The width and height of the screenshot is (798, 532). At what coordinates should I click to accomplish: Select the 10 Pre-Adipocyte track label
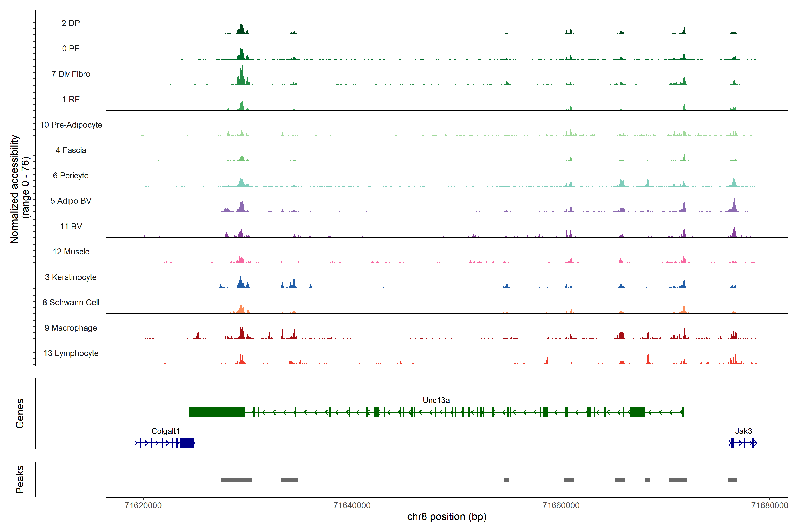click(71, 125)
